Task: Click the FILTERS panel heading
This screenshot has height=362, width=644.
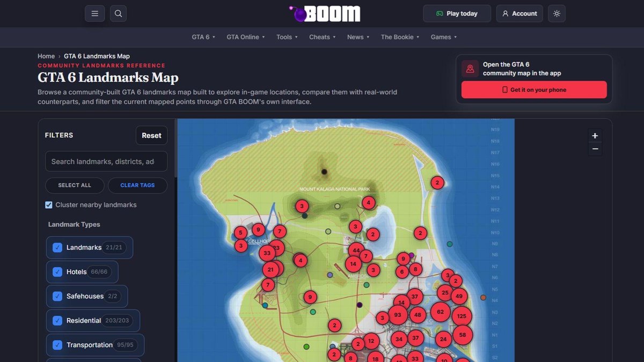Action: tap(59, 136)
